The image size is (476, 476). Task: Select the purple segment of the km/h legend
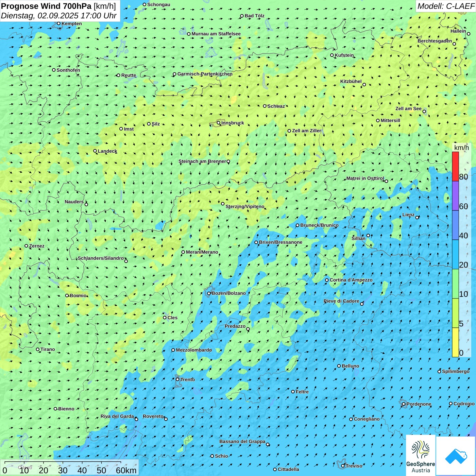[455, 196]
